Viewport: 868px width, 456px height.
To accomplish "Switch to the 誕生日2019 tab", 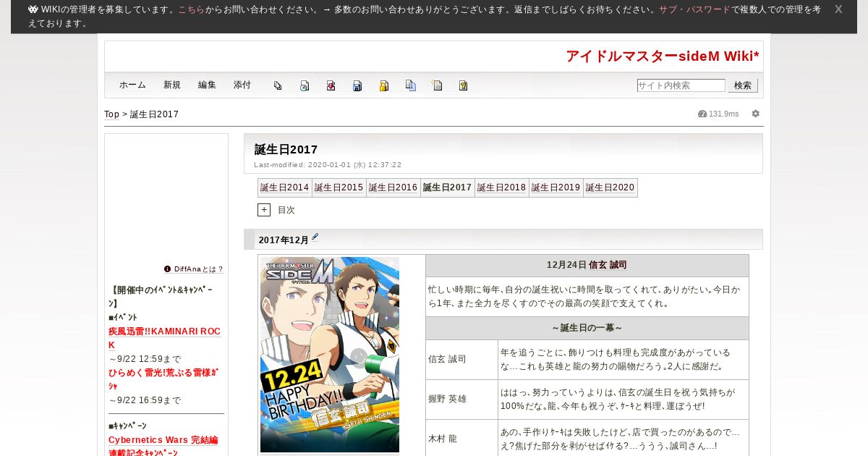I will click(x=556, y=187).
